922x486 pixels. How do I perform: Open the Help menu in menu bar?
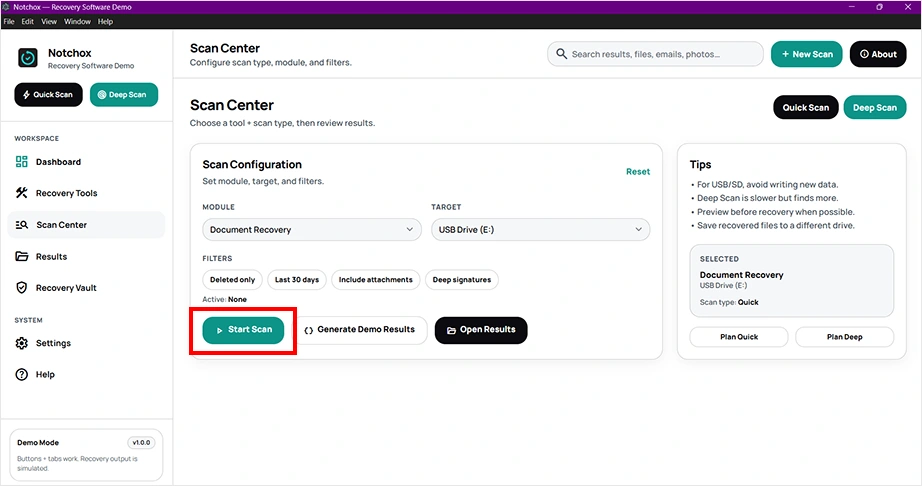point(105,22)
